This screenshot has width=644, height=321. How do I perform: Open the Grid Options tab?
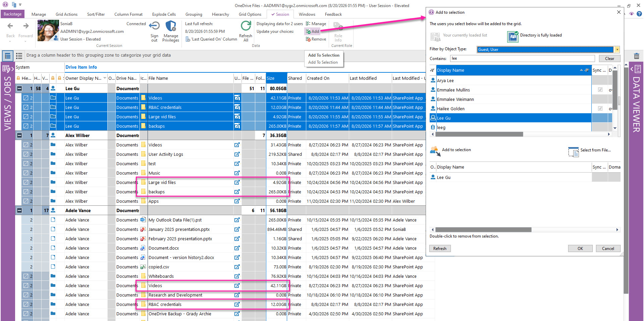point(250,14)
